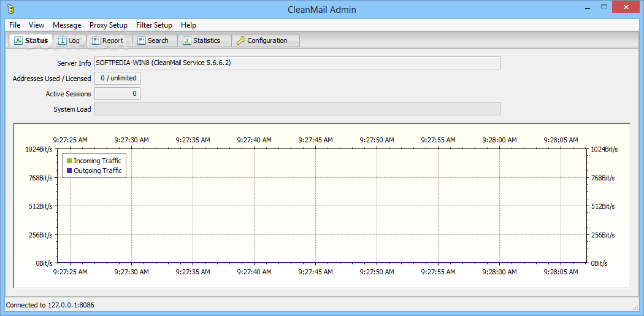Screen dimensions: 644x316
Task: Click the System Load label
Action: 72,110
